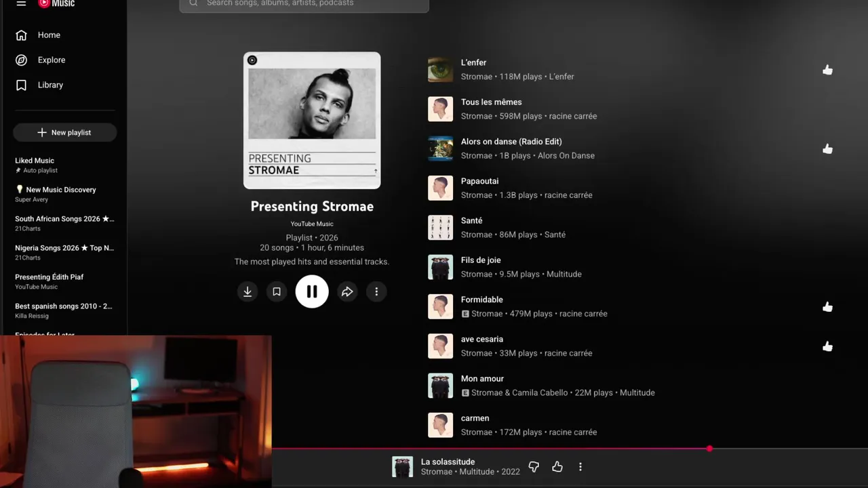
Task: Open Multitude album link in Fils de joie row
Action: (564, 274)
